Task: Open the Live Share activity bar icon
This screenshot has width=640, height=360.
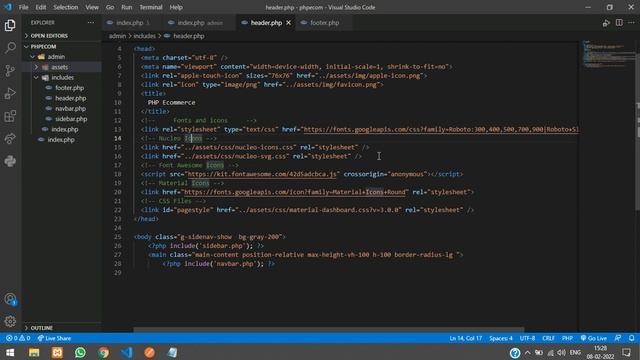Action: [10, 139]
